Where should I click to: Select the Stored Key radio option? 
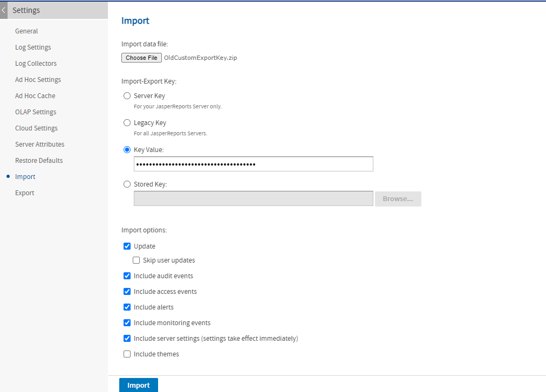pyautogui.click(x=127, y=184)
